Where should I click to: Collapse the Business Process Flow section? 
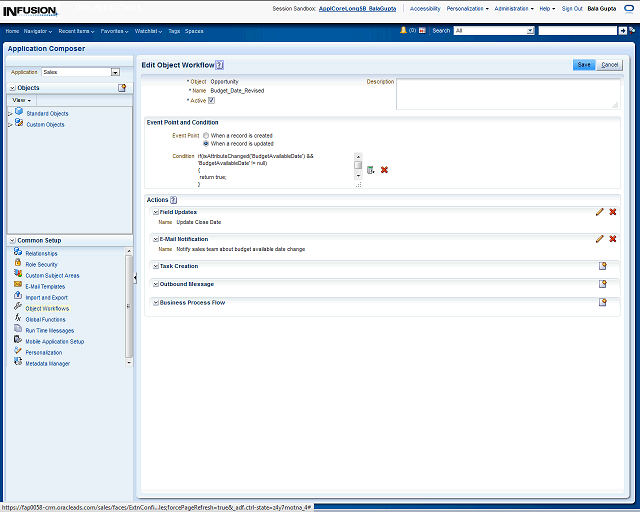(x=155, y=302)
